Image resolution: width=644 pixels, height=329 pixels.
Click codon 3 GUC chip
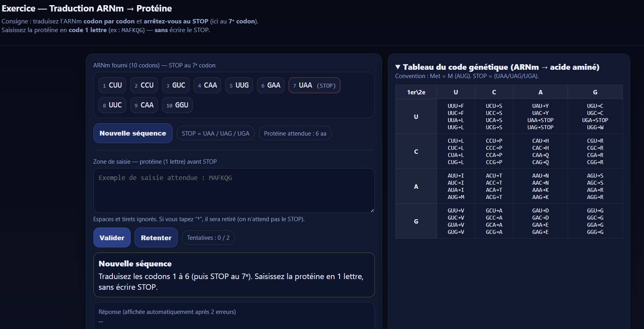[x=176, y=85]
